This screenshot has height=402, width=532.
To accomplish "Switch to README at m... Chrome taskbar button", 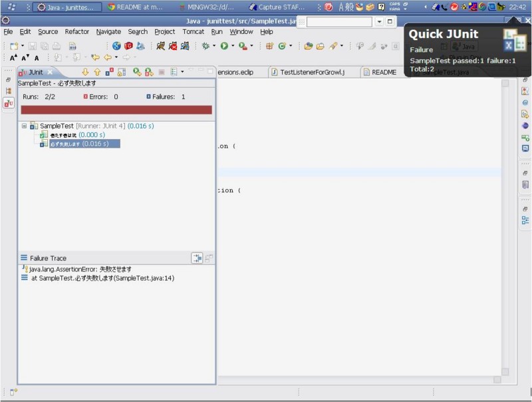I will point(135,7).
